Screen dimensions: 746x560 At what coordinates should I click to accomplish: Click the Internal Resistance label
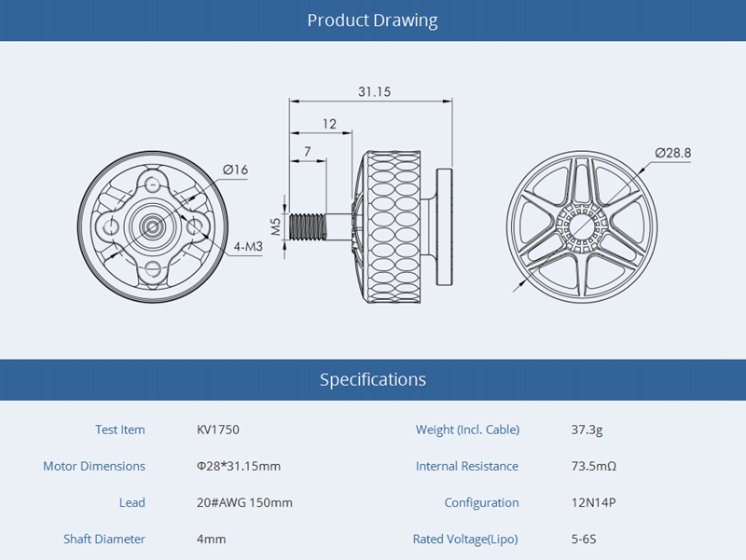466,466
